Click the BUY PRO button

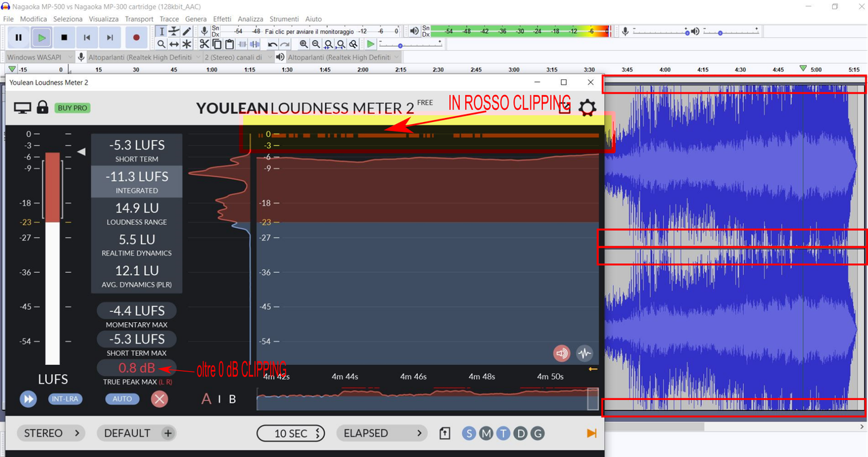[73, 108]
